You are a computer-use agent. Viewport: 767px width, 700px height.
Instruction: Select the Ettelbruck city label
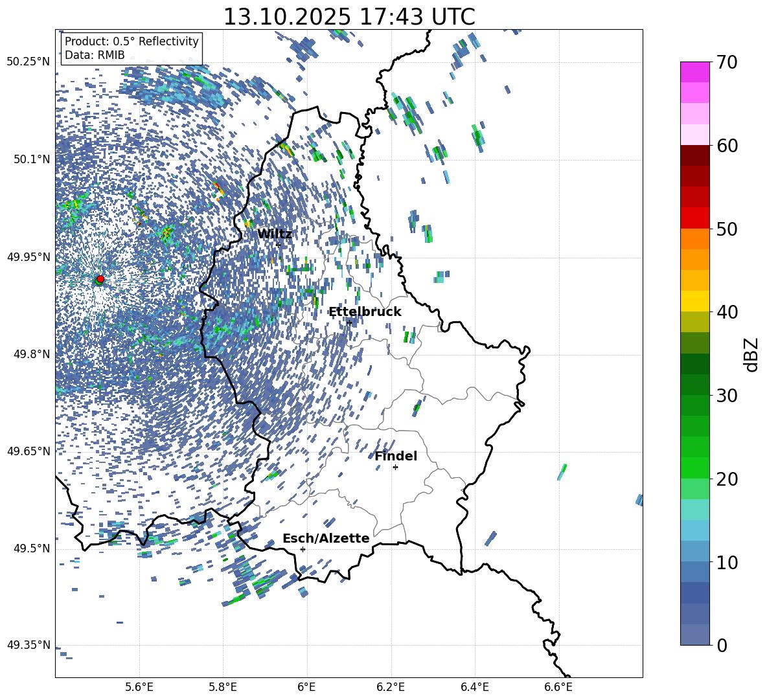click(x=365, y=312)
